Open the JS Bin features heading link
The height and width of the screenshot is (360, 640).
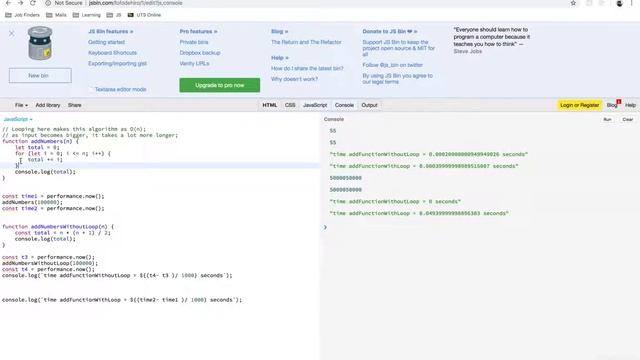point(111,31)
